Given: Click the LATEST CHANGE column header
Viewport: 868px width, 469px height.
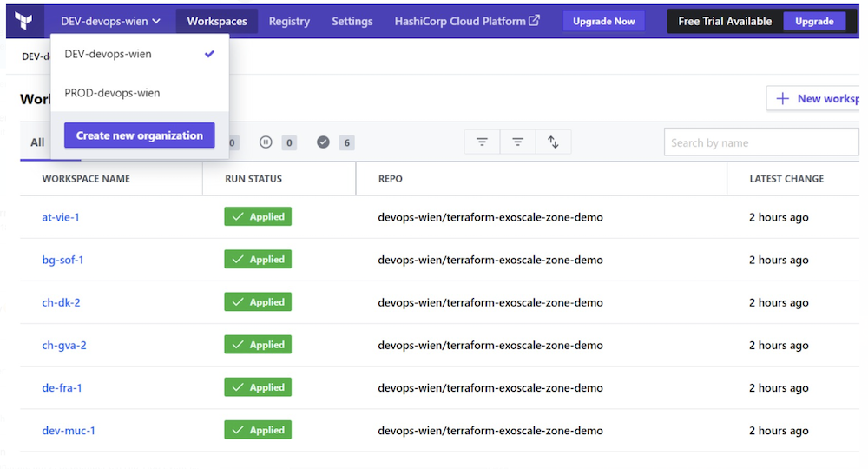Looking at the screenshot, I should click(786, 178).
